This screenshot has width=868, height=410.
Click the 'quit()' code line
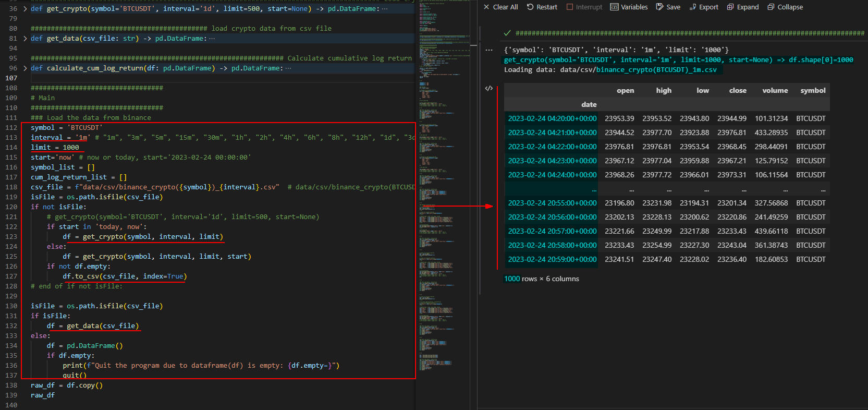point(75,376)
